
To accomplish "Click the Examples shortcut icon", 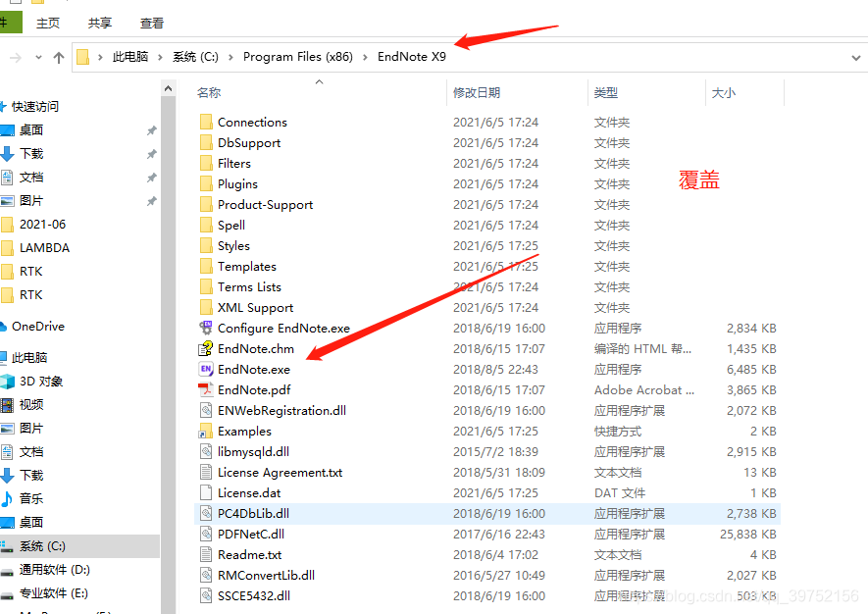I will [x=206, y=431].
